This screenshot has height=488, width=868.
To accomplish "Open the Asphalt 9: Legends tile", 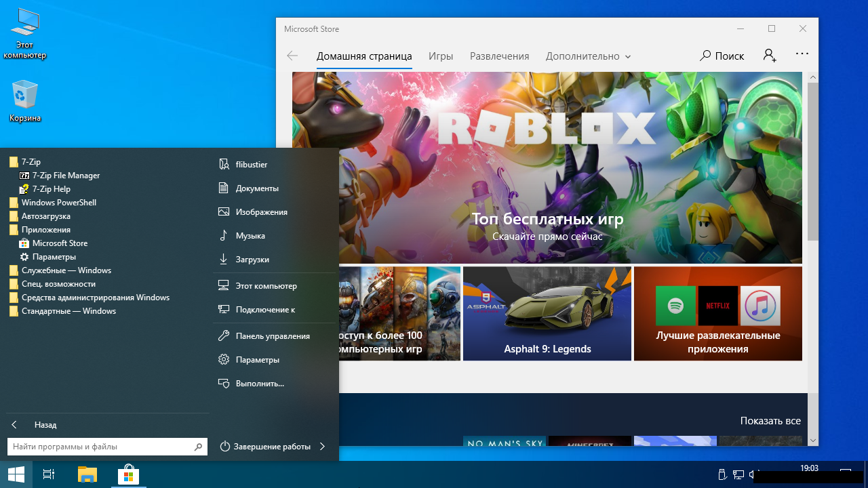I will [x=547, y=313].
